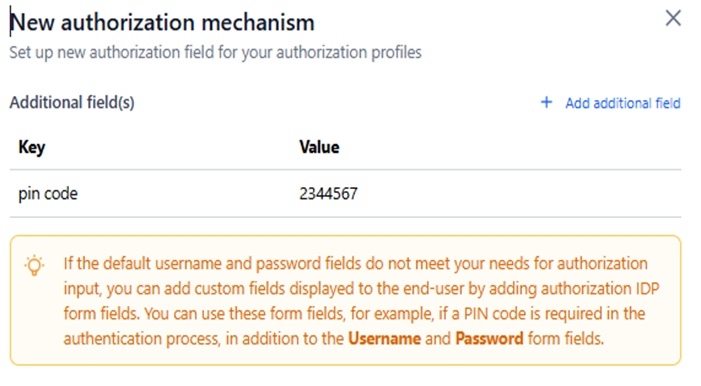Image resolution: width=701 pixels, height=386 pixels.
Task: Click the words authorization profiles in the subtitle
Action: tap(349, 53)
